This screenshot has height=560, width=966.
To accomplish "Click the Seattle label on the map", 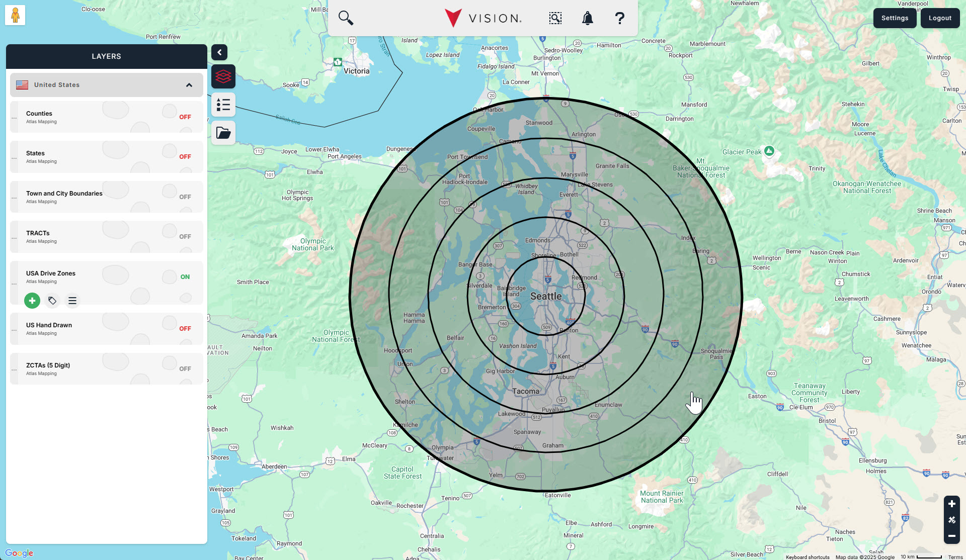I will 546,297.
